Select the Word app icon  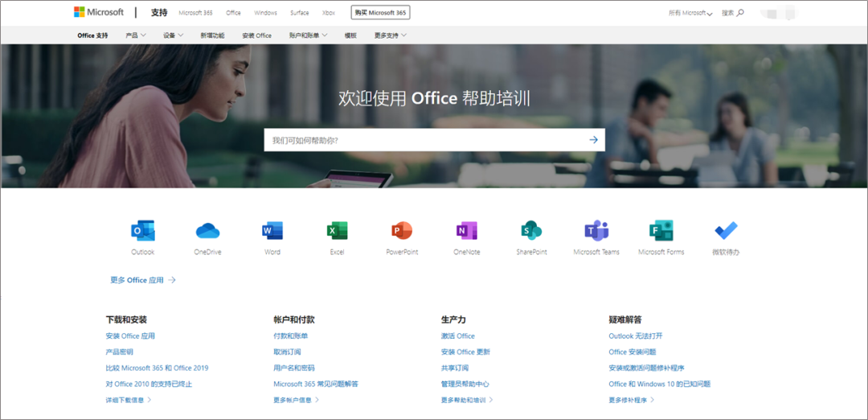(272, 230)
